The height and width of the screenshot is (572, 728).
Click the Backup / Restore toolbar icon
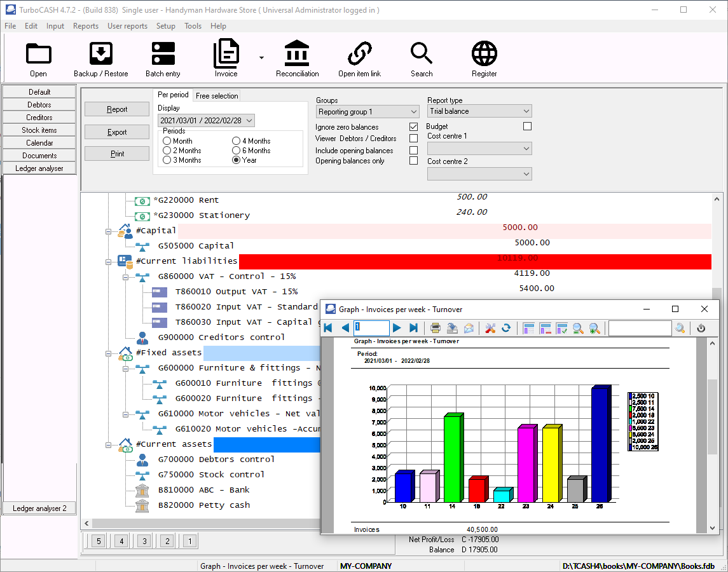100,59
